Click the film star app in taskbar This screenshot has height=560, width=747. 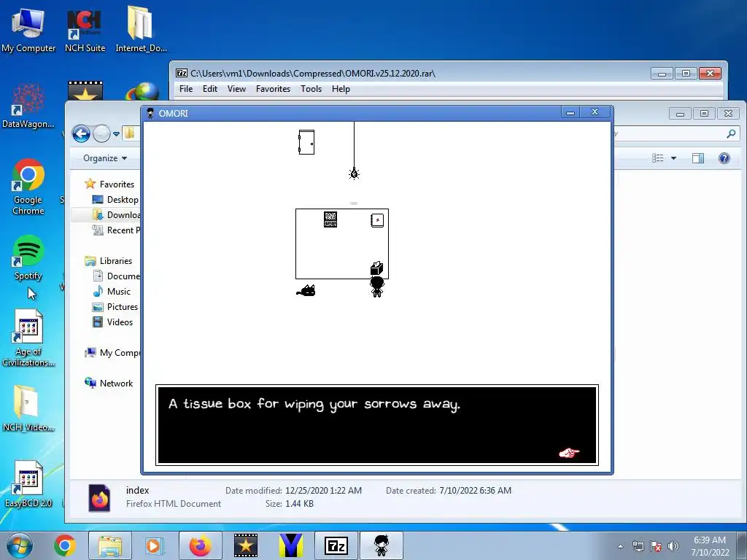pyautogui.click(x=245, y=545)
